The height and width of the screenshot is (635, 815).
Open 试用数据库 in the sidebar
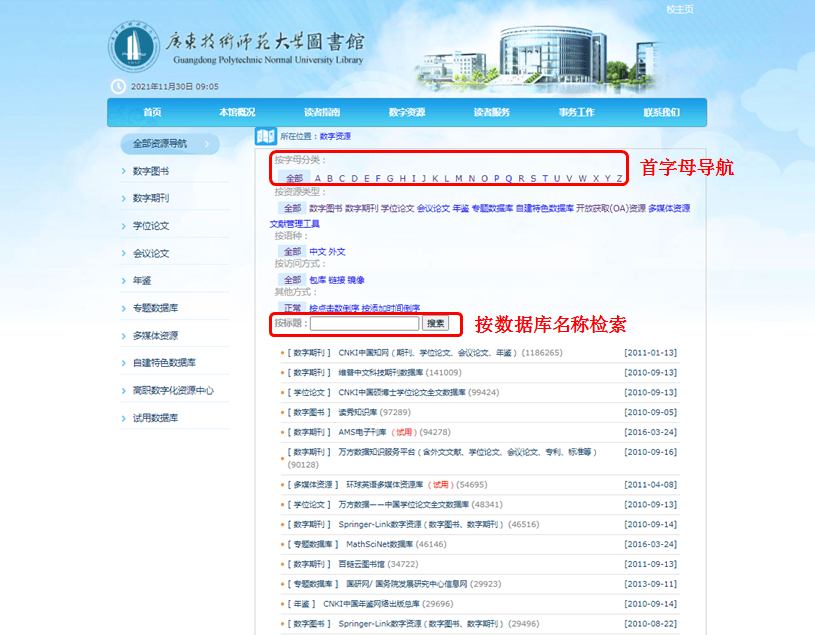(x=155, y=418)
